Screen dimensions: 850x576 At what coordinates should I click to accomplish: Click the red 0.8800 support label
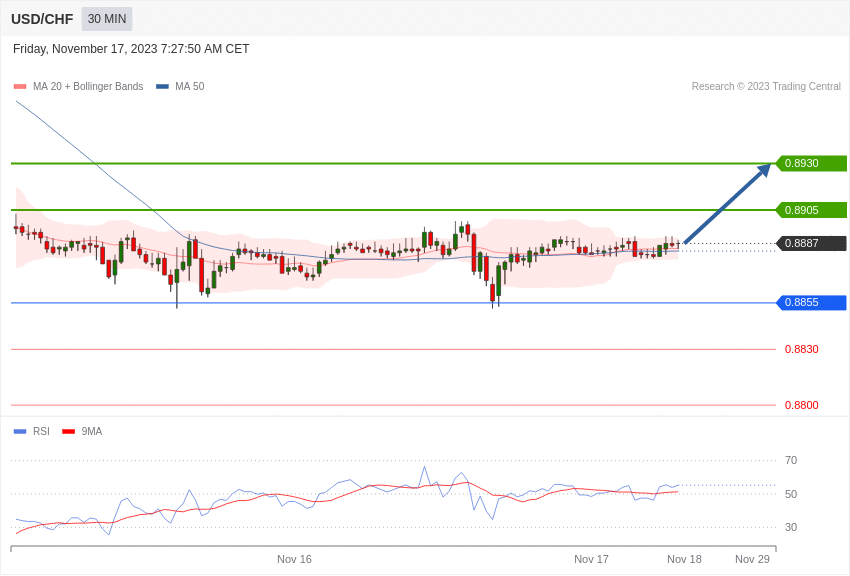click(802, 405)
